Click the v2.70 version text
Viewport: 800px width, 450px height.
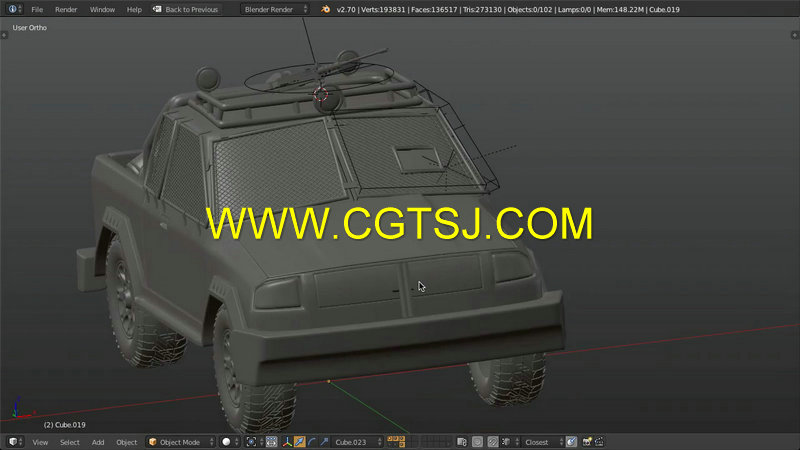pos(346,9)
